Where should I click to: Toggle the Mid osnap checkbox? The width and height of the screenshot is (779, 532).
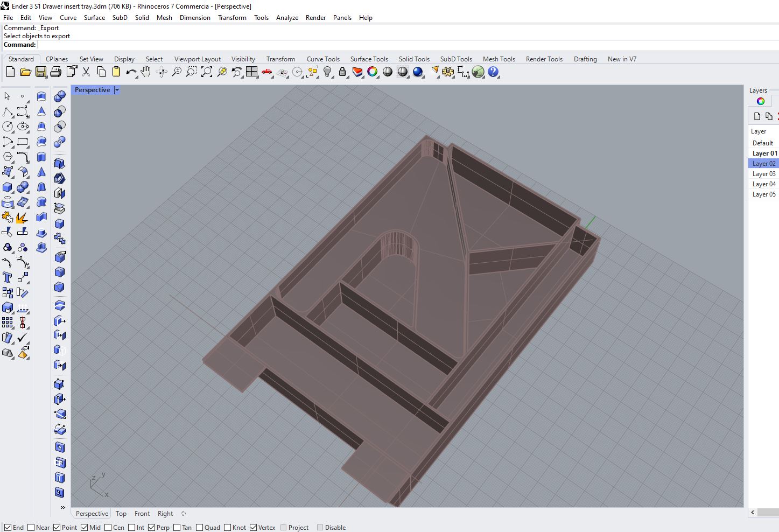[x=84, y=527]
